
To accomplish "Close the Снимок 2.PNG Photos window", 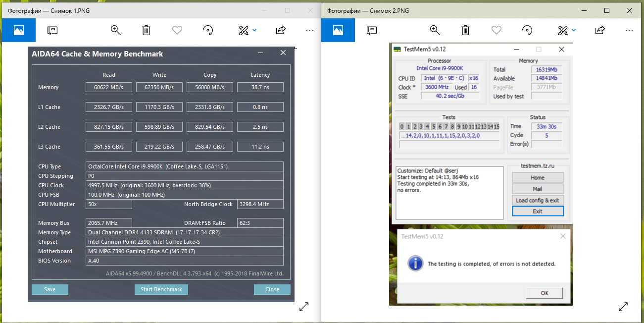I will click(x=630, y=10).
